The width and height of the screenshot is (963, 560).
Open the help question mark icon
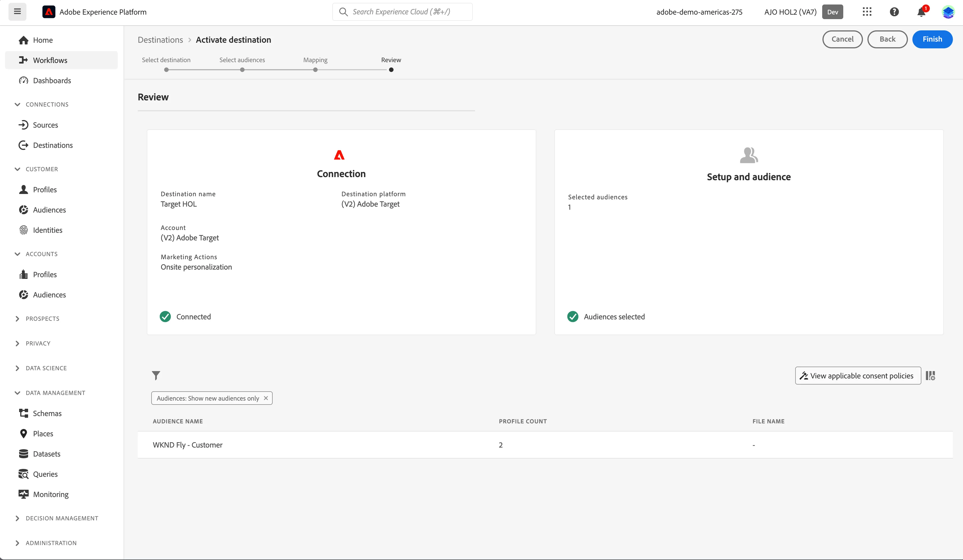pos(894,12)
